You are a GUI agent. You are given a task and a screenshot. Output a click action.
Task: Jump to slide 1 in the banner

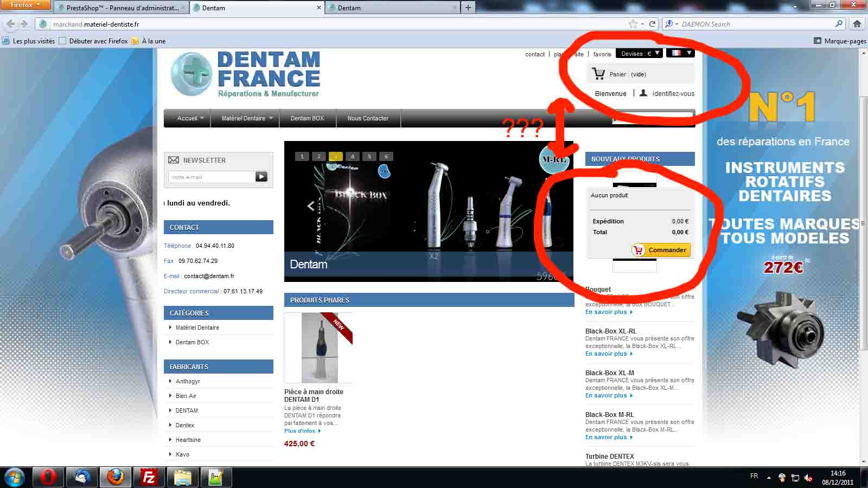302,156
